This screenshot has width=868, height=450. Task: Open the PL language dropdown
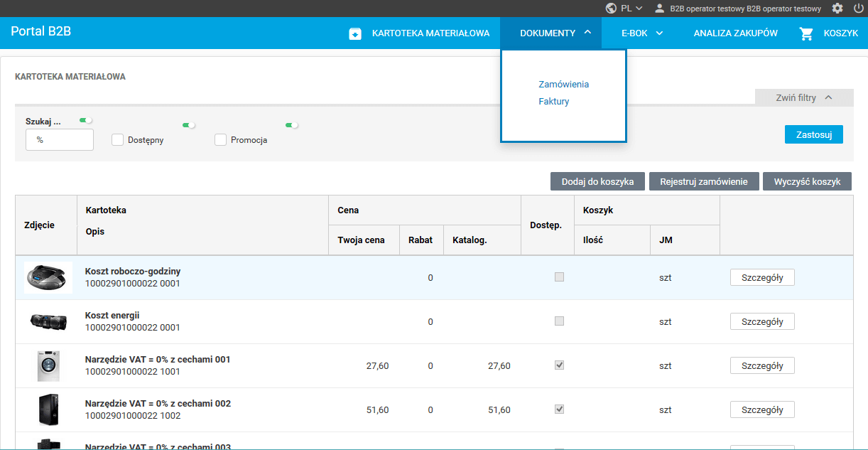631,9
